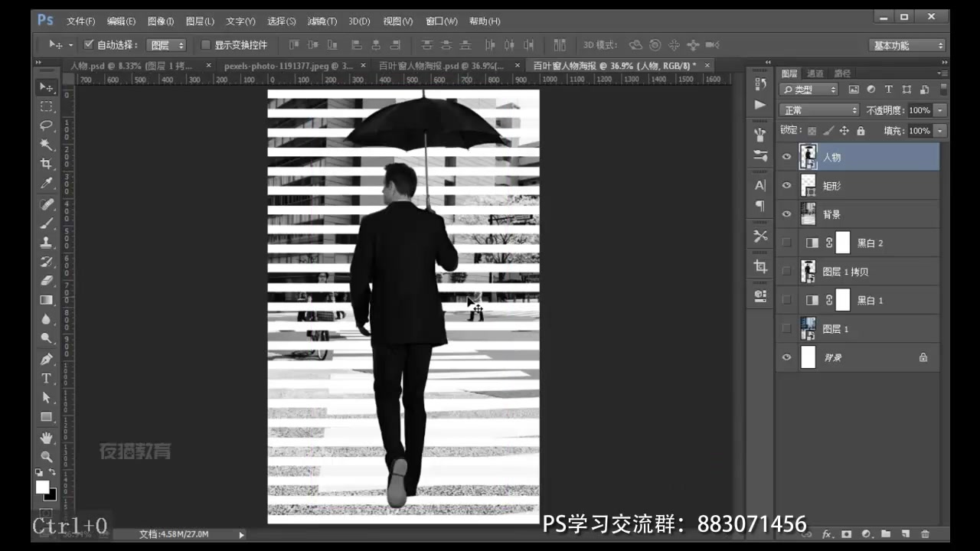980x551 pixels.
Task: Show the 黑白 2 adjustment layer
Action: [x=786, y=243]
